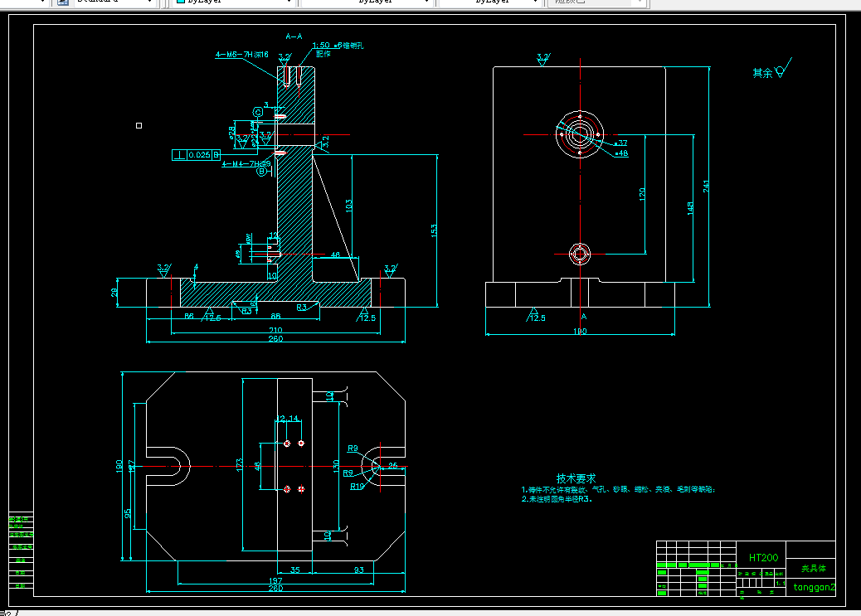
Task: Select the 4-M4-7H thread callout
Action: pos(246,163)
